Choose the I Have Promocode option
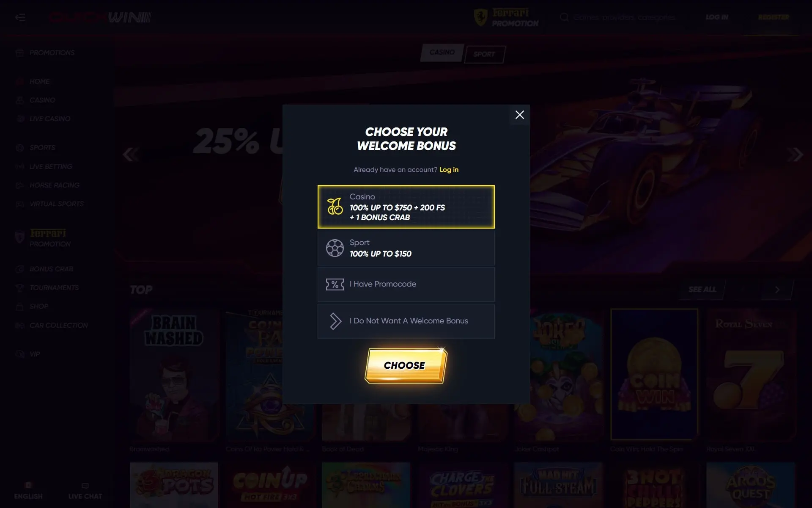Screen dimensions: 812x508 click(406, 284)
